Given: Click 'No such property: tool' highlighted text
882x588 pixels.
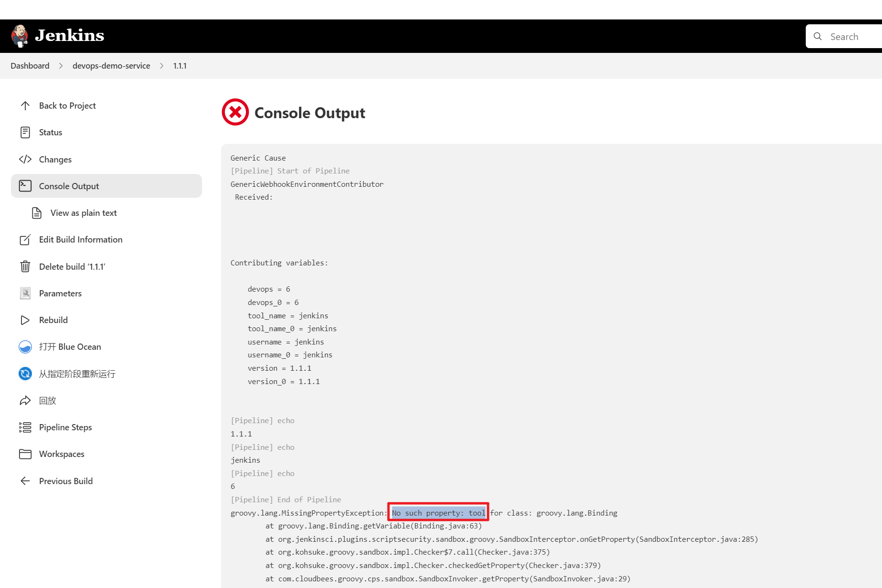Looking at the screenshot, I should 438,513.
